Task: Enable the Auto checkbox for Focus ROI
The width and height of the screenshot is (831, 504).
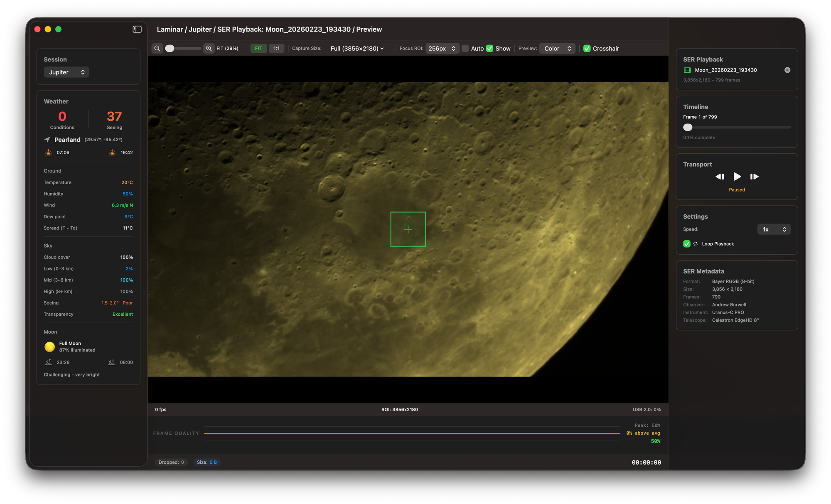Action: pos(465,48)
